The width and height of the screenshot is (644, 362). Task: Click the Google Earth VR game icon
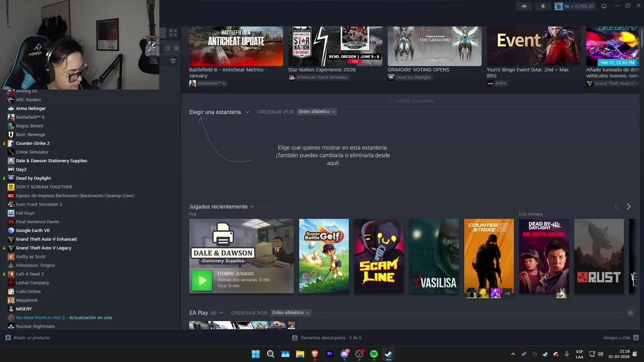(11, 230)
